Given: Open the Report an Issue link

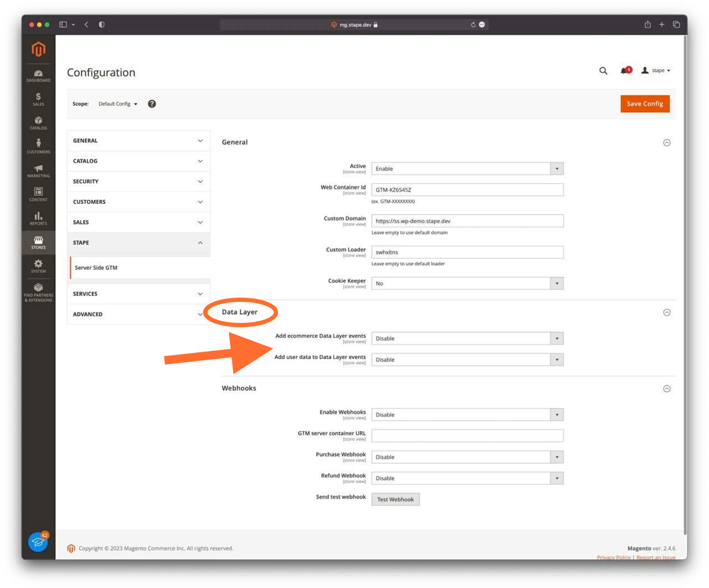Looking at the screenshot, I should (x=656, y=557).
